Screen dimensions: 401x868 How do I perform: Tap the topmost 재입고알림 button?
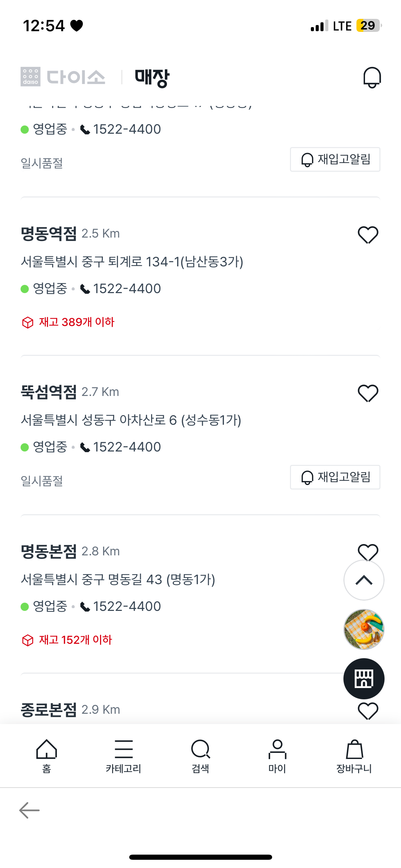[x=335, y=159]
